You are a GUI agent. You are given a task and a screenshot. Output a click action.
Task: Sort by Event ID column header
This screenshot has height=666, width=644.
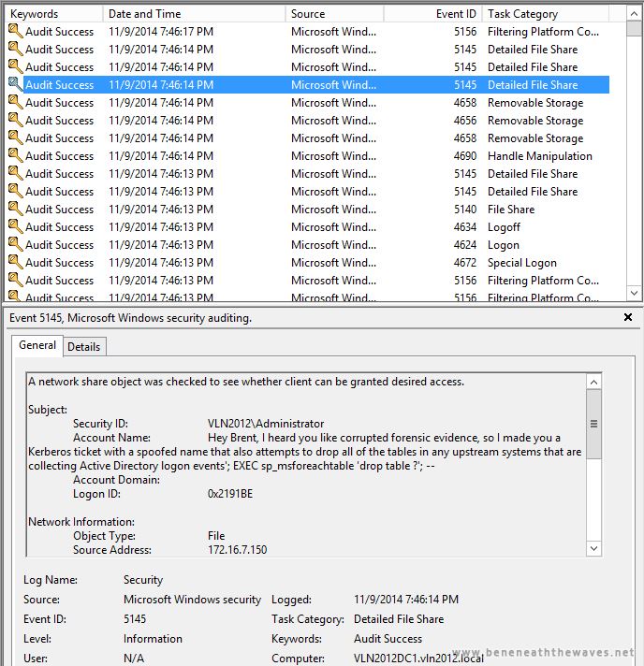(432, 14)
